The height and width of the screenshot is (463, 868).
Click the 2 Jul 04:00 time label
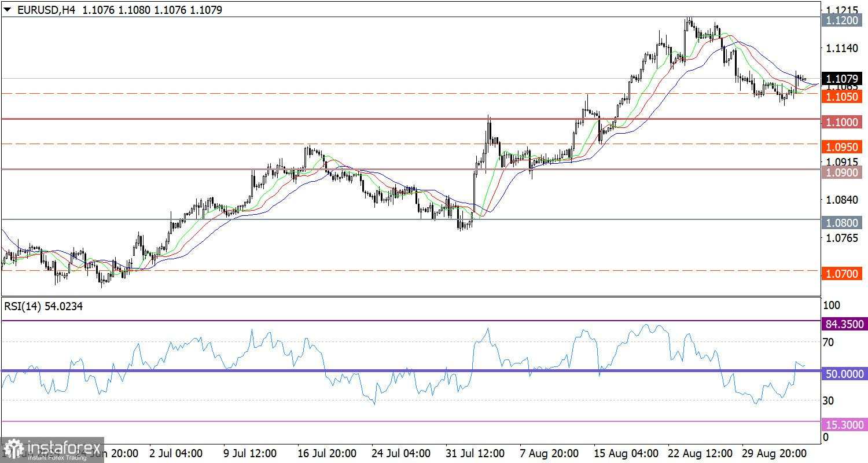pyautogui.click(x=176, y=453)
